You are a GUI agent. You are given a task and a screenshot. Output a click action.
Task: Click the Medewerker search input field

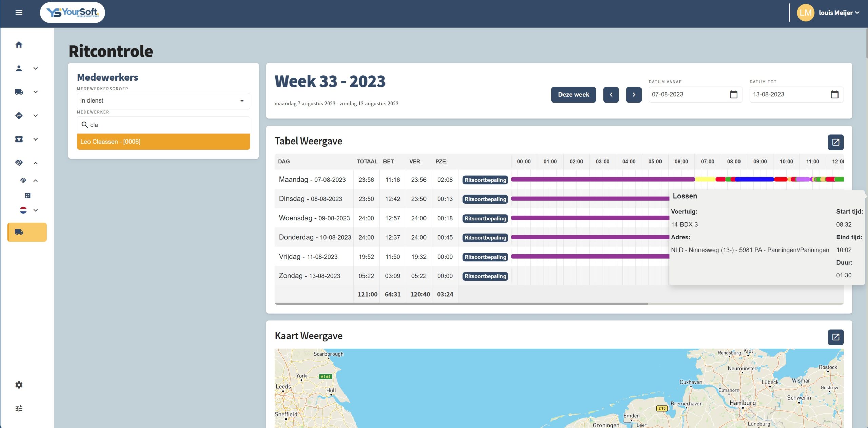(x=166, y=125)
